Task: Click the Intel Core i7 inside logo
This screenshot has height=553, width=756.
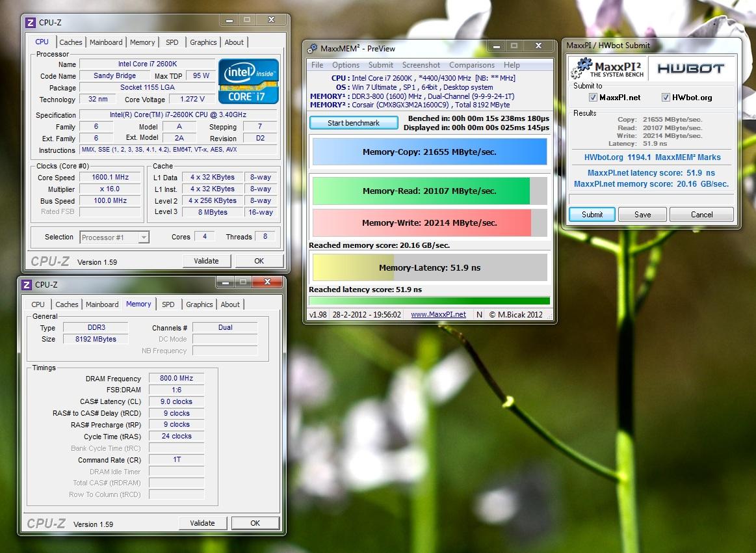Action: point(248,81)
